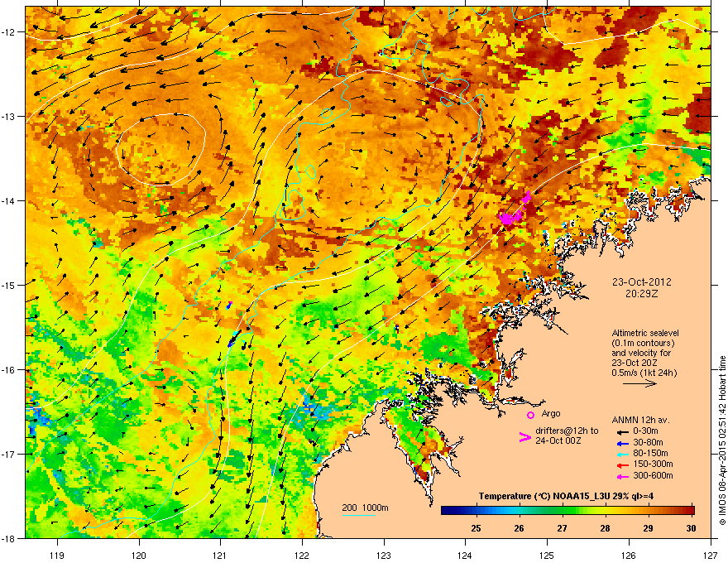Viewport: 728px width, 563px height.
Task: Click the colorbar tick label 28
Action: [x=605, y=528]
